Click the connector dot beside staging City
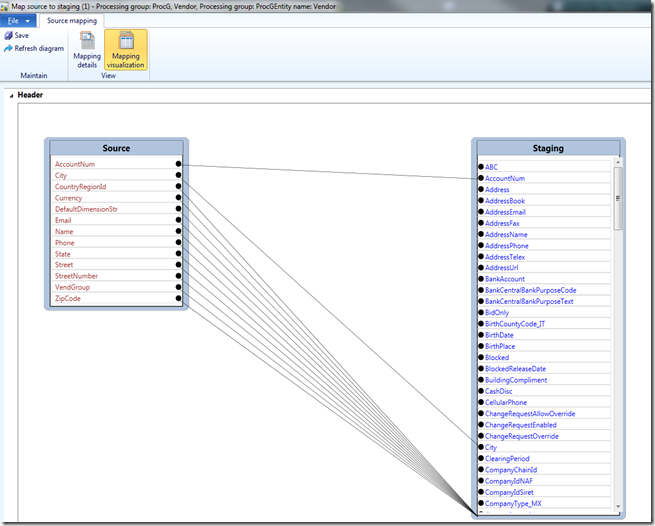The width and height of the screenshot is (655, 526). (x=481, y=447)
